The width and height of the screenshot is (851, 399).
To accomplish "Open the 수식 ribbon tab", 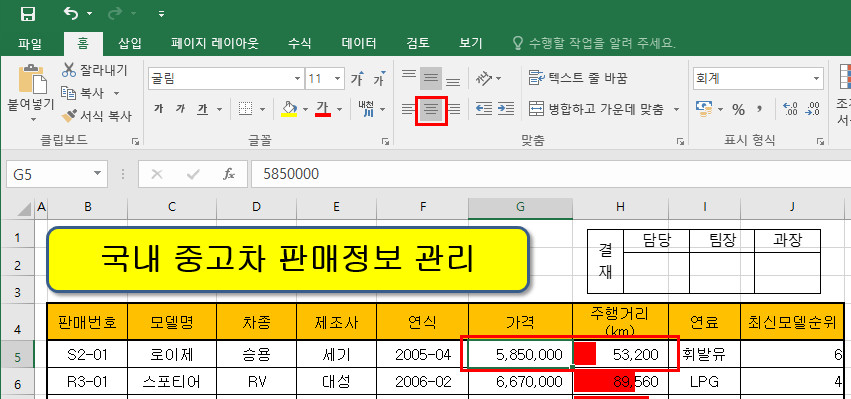I will (x=300, y=43).
